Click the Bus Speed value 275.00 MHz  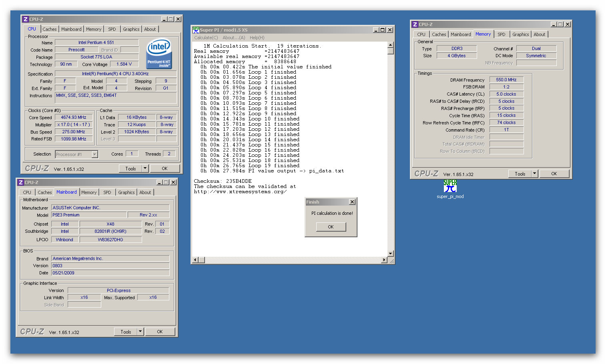[x=74, y=132]
